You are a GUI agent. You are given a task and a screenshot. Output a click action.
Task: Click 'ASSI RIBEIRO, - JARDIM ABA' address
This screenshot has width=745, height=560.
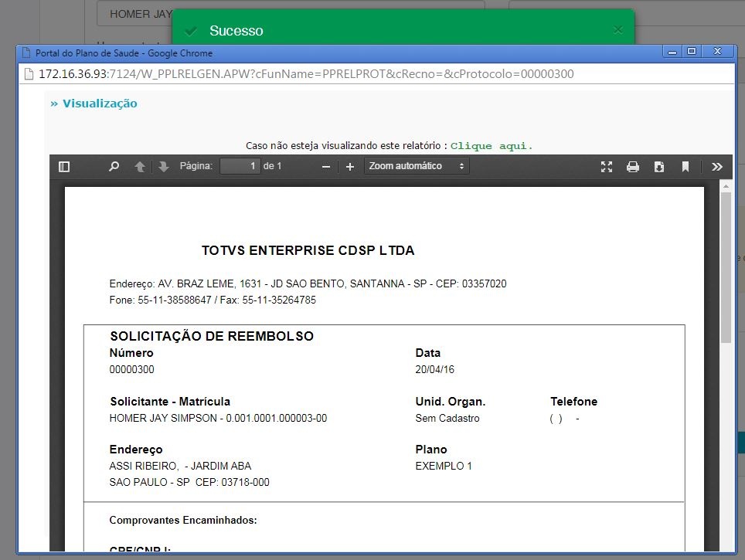(180, 466)
